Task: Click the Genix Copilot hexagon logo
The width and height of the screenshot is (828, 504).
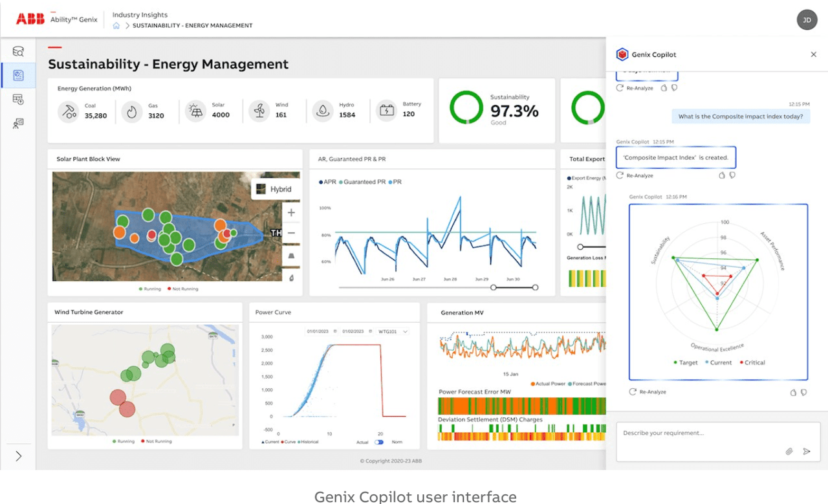Action: tap(622, 54)
